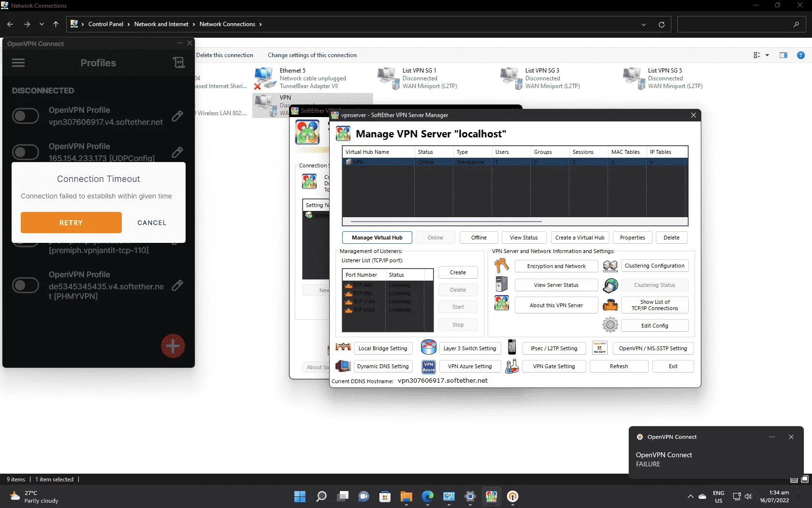This screenshot has height=508, width=812.
Task: Click the VPN Azure icon
Action: coord(429,367)
